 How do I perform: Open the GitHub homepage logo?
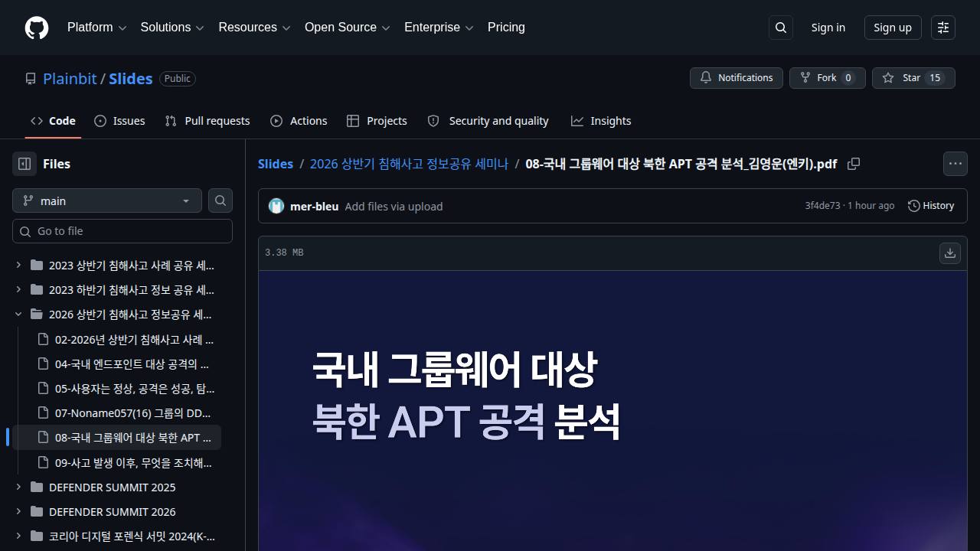pyautogui.click(x=37, y=28)
